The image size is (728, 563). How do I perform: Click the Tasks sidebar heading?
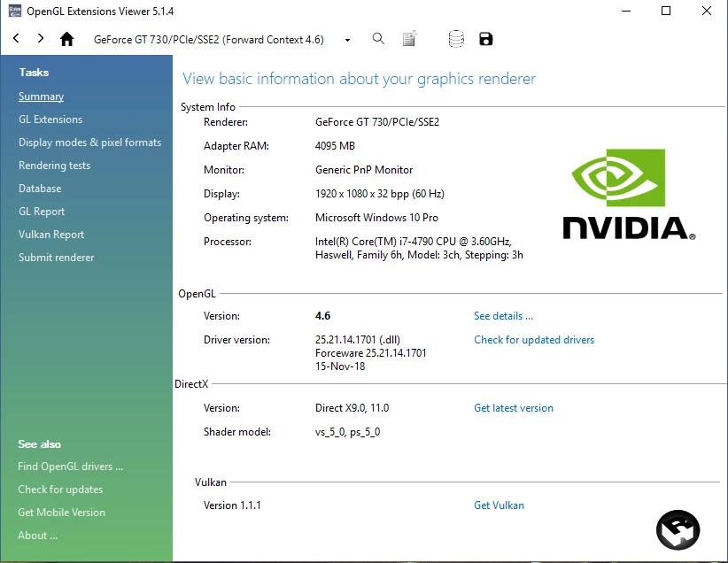(34, 73)
